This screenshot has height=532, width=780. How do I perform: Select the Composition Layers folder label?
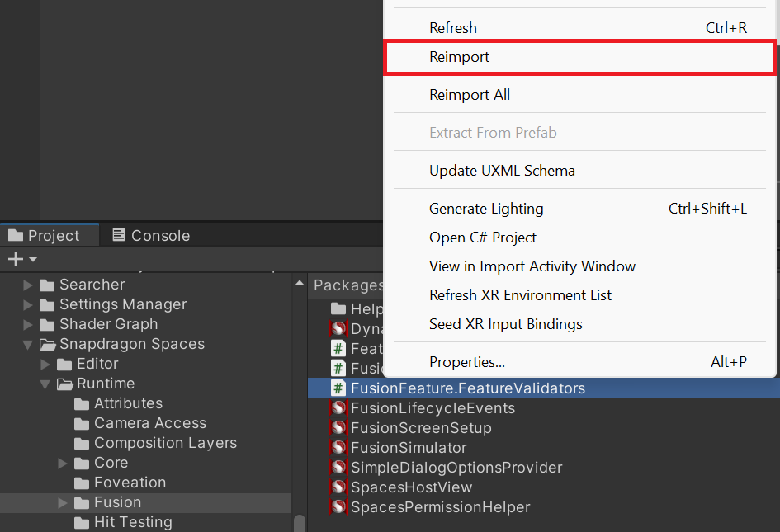click(166, 444)
